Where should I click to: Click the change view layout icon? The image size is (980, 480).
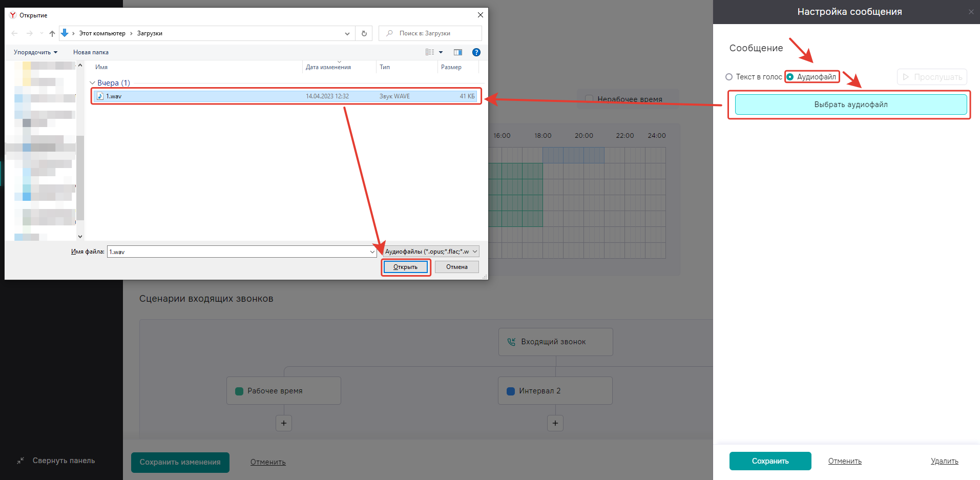[x=430, y=52]
